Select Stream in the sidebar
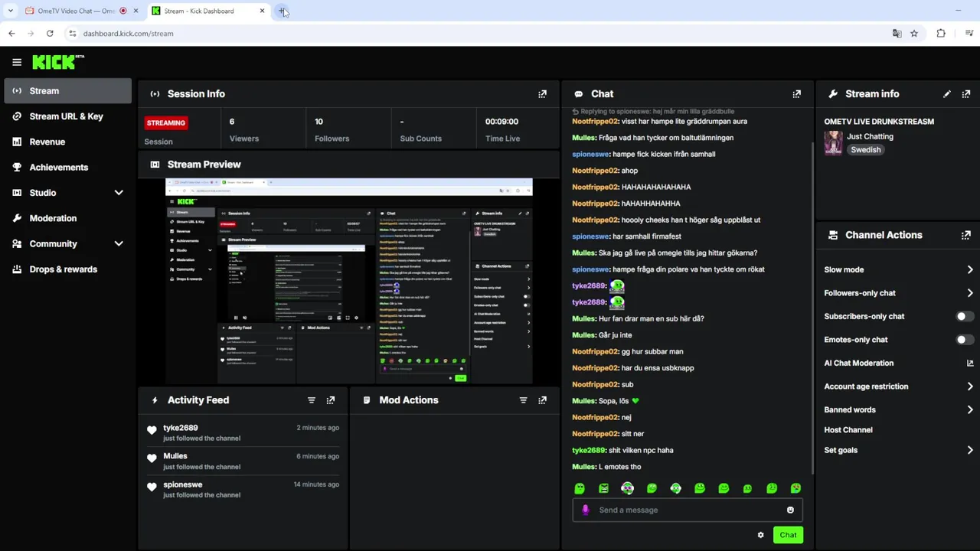The height and width of the screenshot is (551, 980). coord(67,91)
